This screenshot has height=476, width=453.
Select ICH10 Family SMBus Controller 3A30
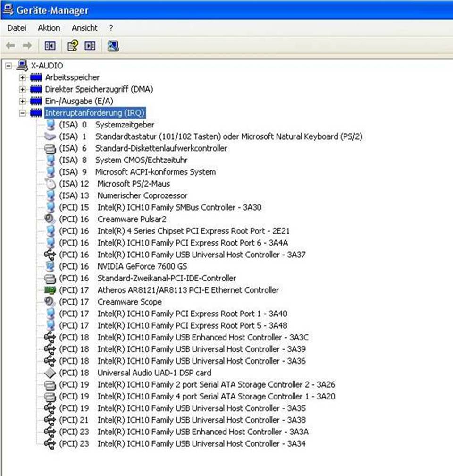(160, 207)
